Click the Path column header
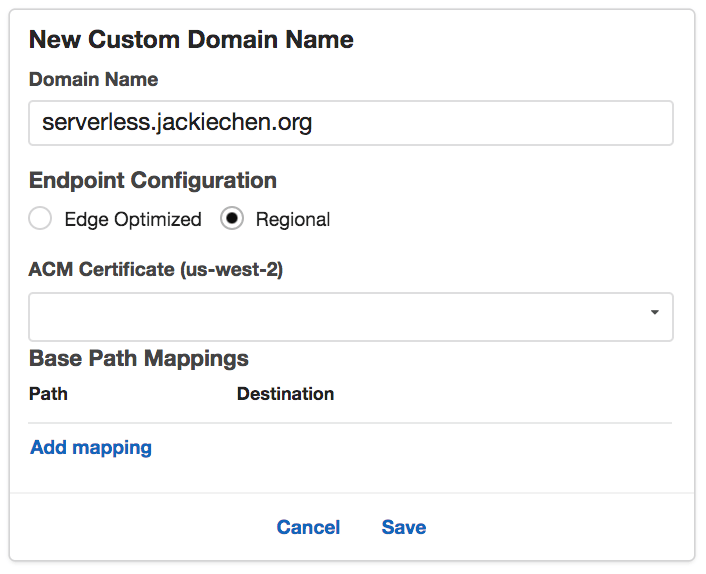Viewport: 706px width, 574px height. pos(48,393)
